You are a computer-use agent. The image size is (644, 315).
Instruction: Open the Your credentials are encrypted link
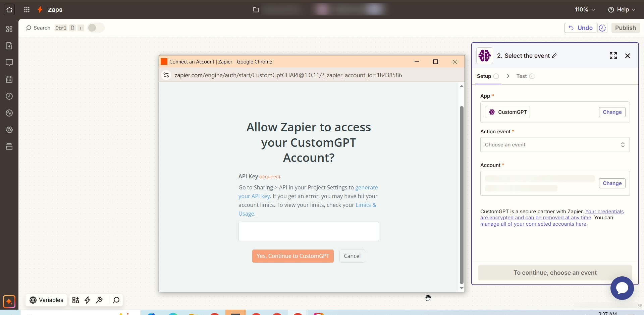click(552, 215)
